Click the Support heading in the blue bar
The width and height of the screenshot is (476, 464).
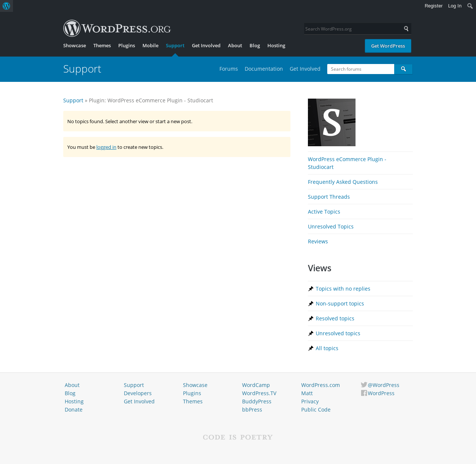[82, 69]
